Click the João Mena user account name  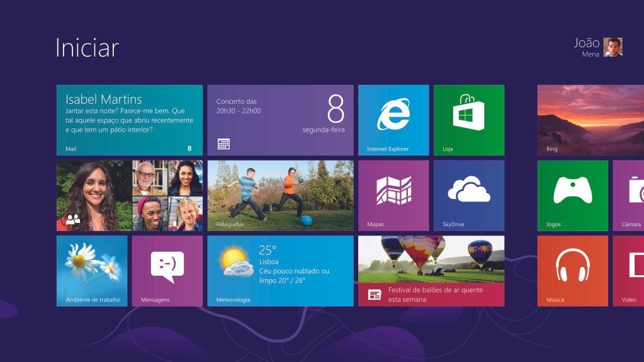pyautogui.click(x=586, y=47)
